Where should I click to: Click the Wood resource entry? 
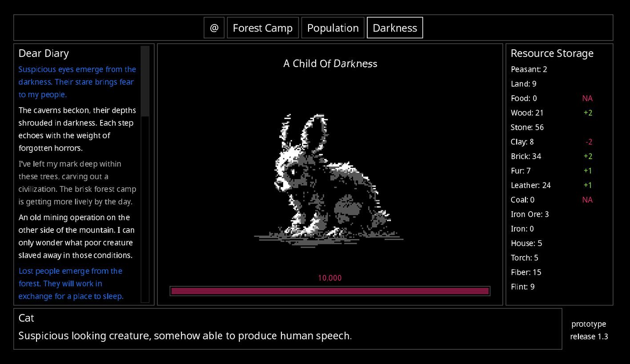coord(527,113)
